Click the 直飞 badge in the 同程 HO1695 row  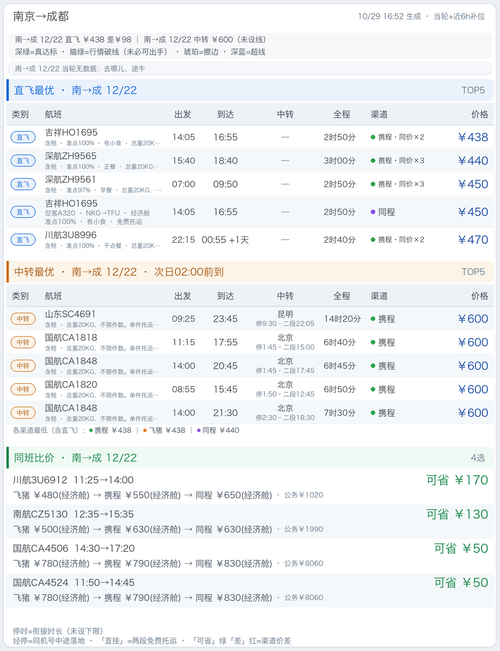pyautogui.click(x=23, y=212)
